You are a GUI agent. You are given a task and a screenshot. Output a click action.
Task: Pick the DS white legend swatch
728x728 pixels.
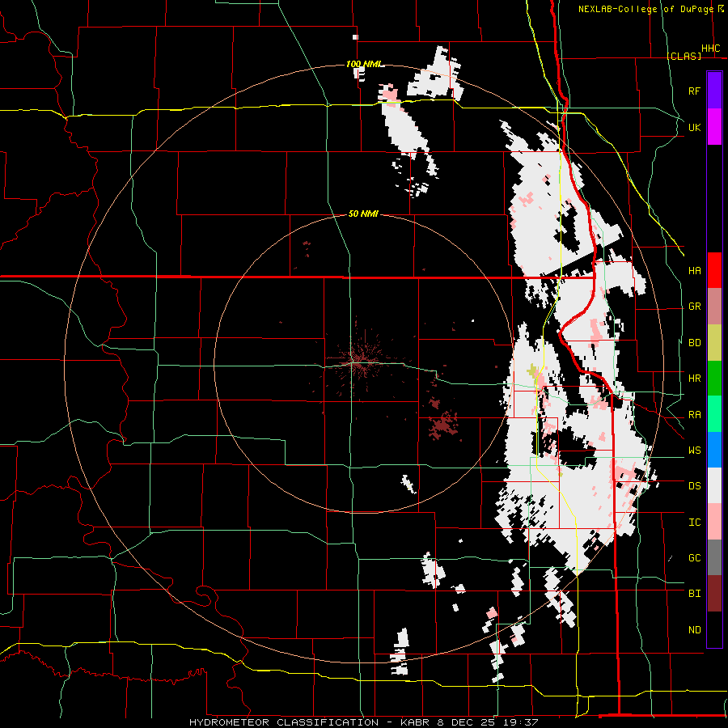pos(714,485)
